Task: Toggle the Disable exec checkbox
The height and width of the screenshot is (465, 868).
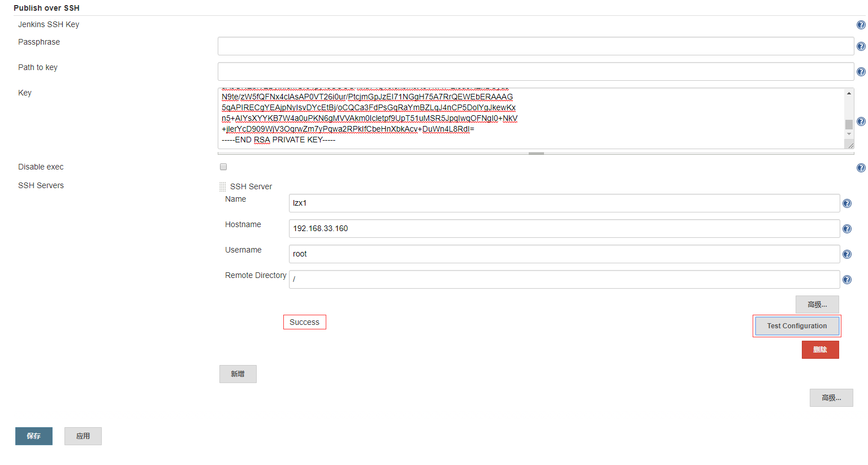Action: click(223, 167)
